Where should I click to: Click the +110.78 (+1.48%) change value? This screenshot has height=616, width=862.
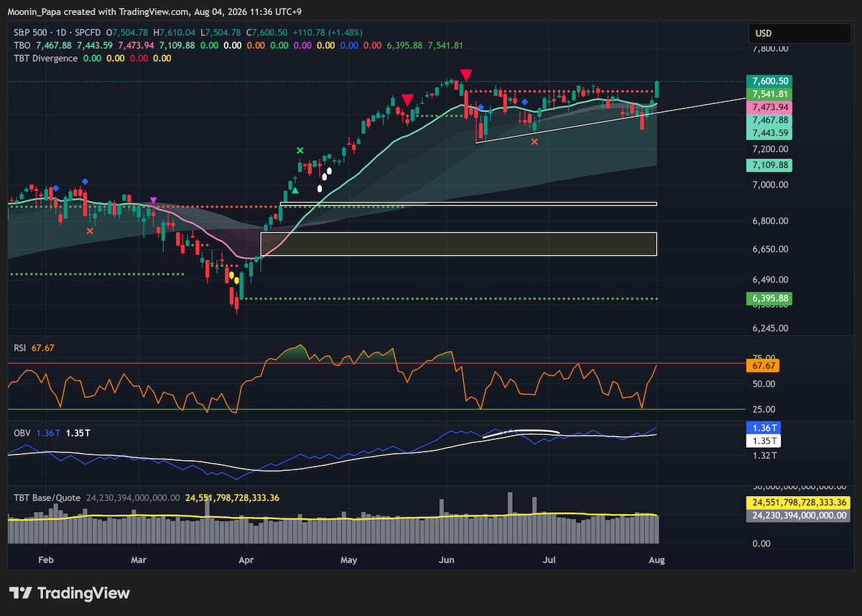tap(328, 32)
